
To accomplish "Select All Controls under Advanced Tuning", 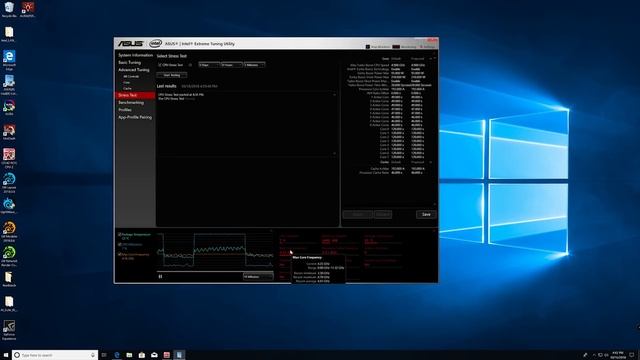I will click(131, 76).
